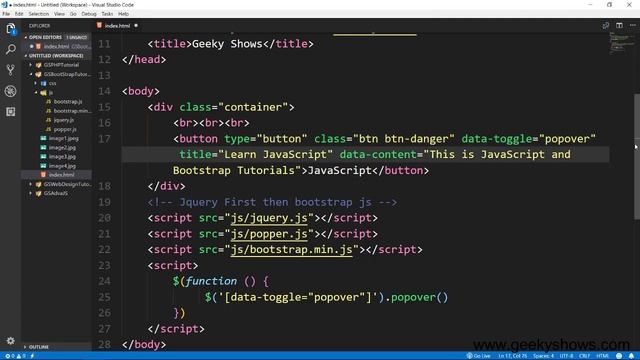Change indentation via Spaces: 4
Image resolution: width=640 pixels, height=360 pixels.
[x=543, y=356]
